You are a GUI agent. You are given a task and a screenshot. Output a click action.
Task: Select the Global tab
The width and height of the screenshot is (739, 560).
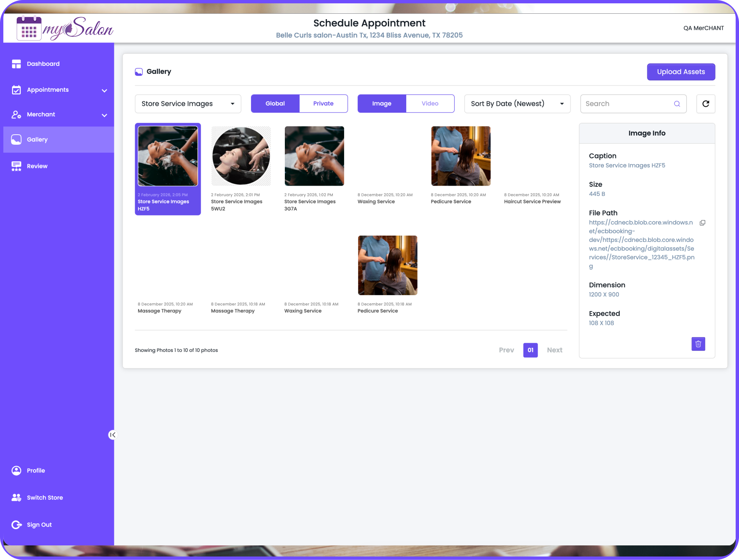pyautogui.click(x=275, y=103)
